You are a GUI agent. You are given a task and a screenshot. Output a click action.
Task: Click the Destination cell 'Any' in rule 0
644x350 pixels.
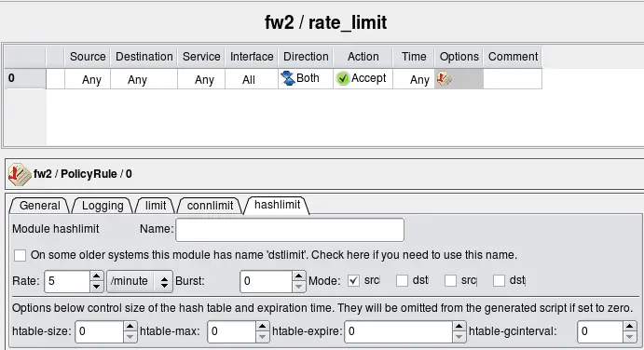click(144, 79)
